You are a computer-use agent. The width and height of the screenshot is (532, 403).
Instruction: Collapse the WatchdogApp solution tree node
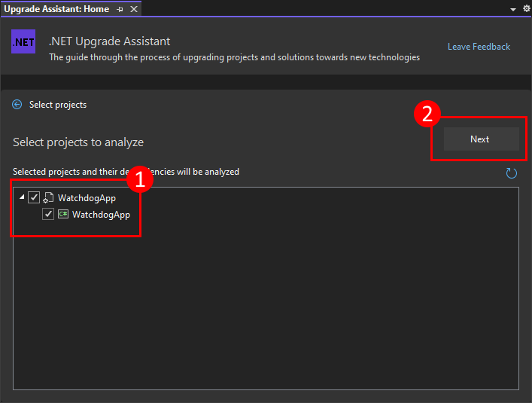[22, 197]
